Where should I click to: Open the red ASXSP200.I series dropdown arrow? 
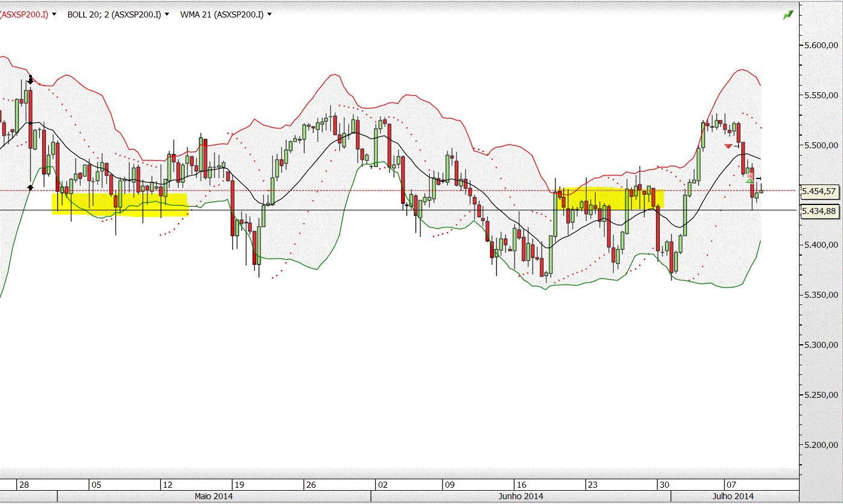(x=55, y=14)
